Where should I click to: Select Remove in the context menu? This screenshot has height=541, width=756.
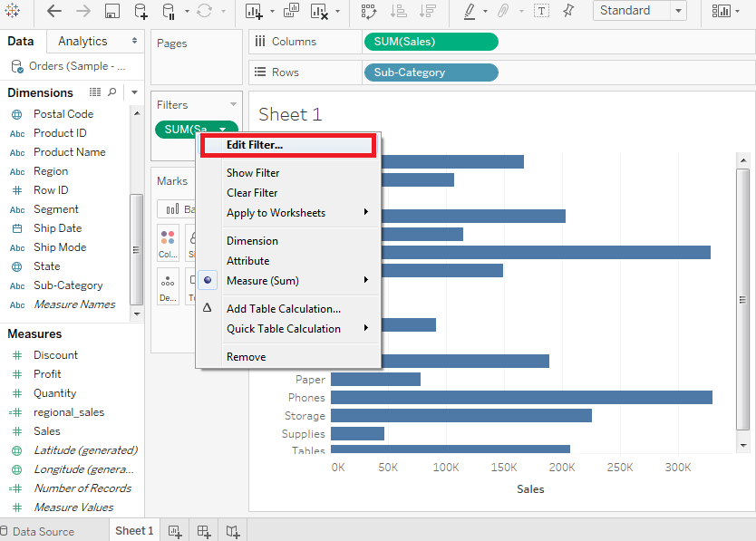[x=247, y=357]
